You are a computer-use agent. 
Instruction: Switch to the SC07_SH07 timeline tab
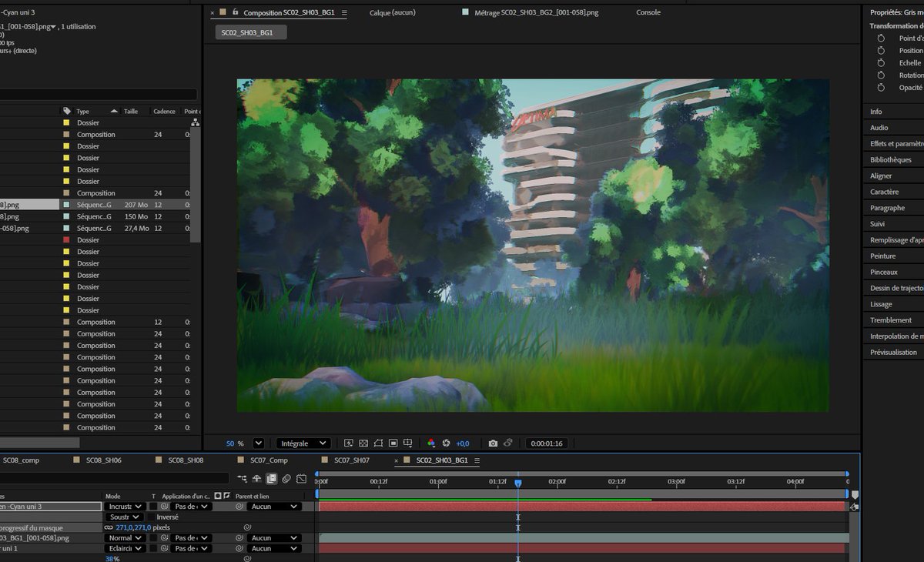(352, 460)
